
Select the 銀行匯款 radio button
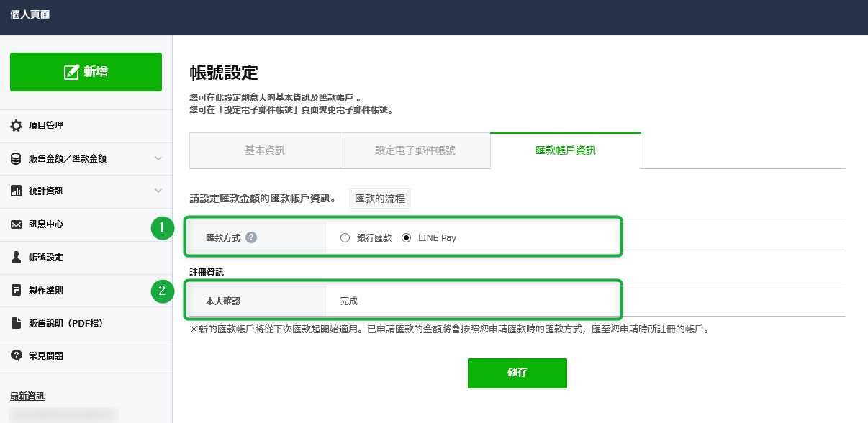344,237
